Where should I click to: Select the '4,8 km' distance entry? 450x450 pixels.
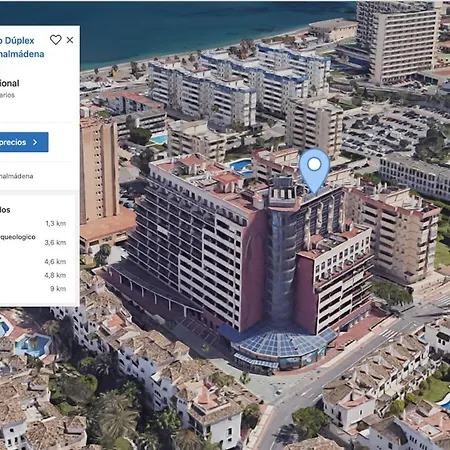click(x=55, y=275)
